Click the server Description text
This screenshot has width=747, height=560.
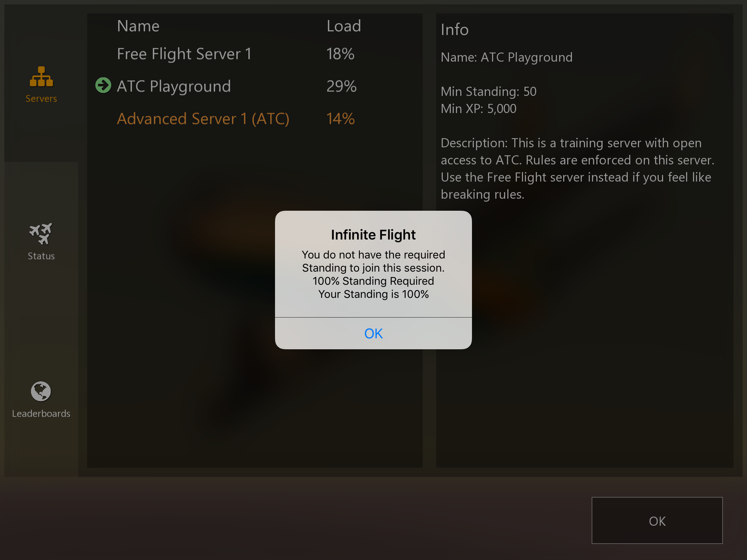[577, 168]
